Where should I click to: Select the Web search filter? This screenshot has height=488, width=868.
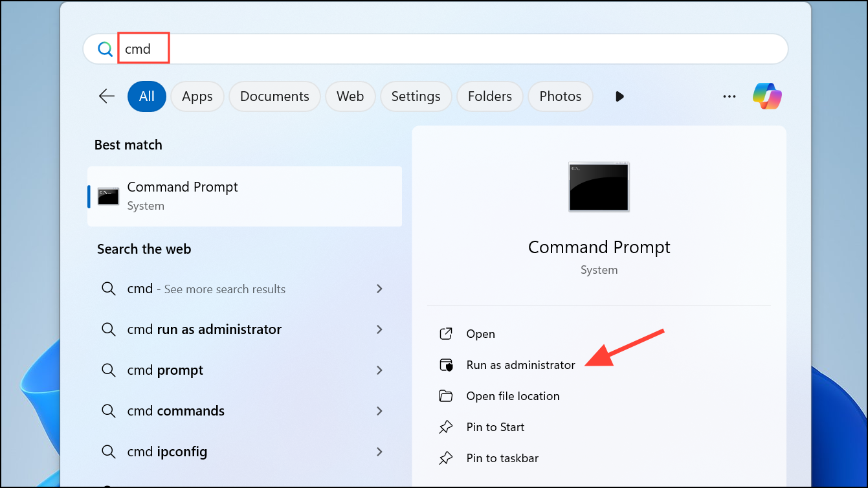tap(350, 96)
